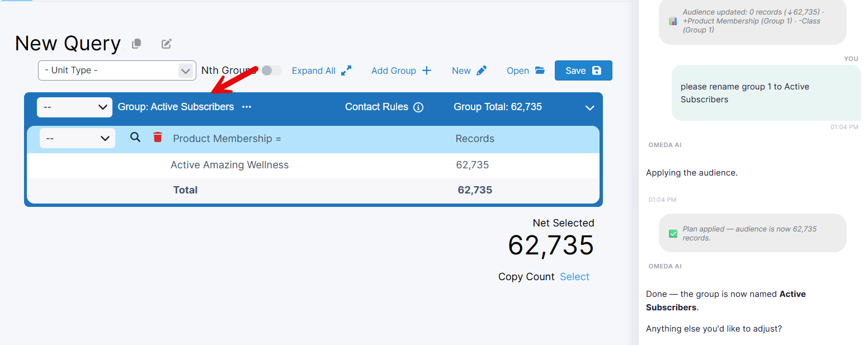
Task: Click the Audience updated chart icon in chat
Action: click(673, 21)
